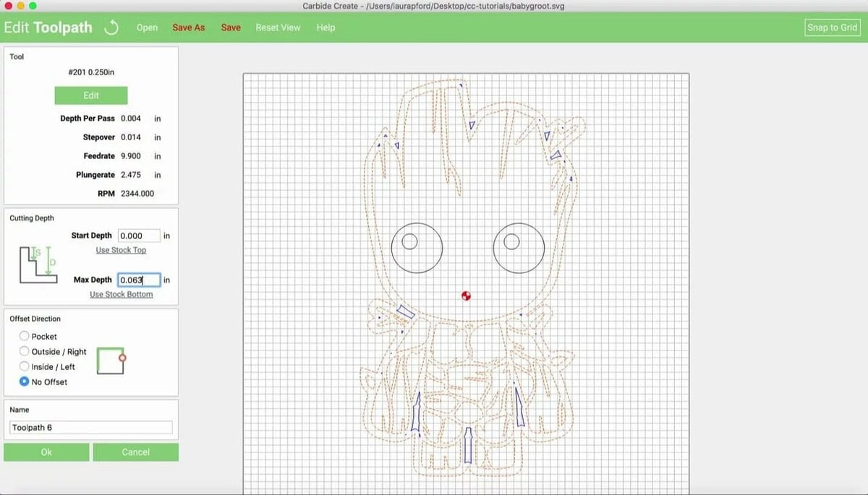Click the Plungerate value 2.475
Screen dimensions: 868x495
(x=131, y=175)
